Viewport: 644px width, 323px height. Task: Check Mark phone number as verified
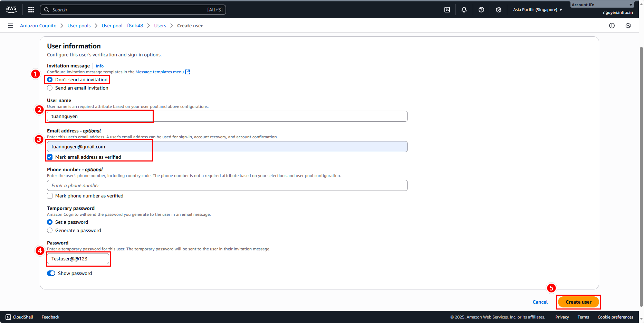click(x=50, y=196)
